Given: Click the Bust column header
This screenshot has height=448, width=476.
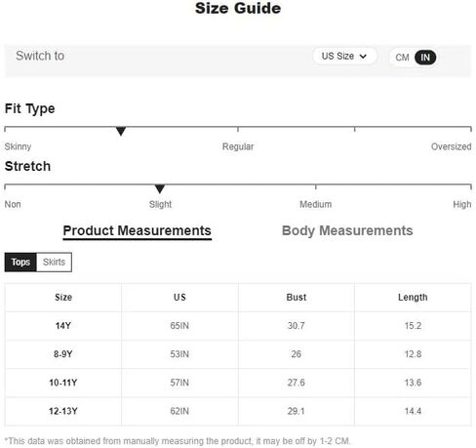Looking at the screenshot, I should (x=297, y=298).
